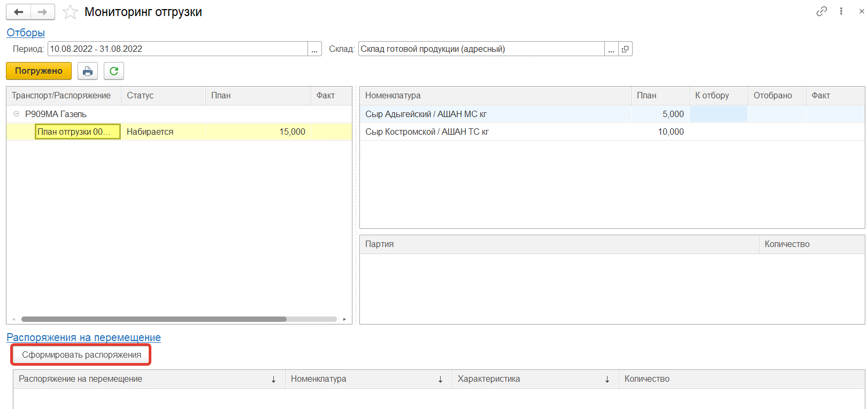Click the print icon button
Viewport: 868px width, 409px height.
point(88,71)
